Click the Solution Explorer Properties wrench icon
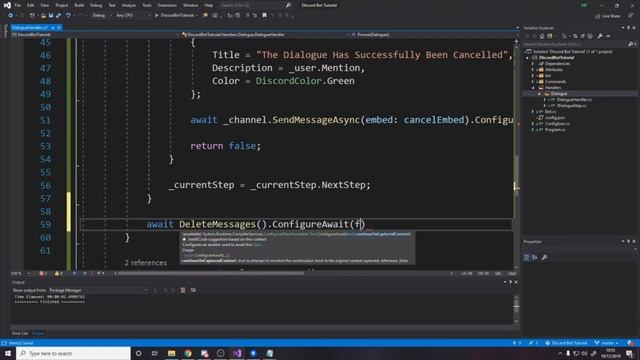 600,36
